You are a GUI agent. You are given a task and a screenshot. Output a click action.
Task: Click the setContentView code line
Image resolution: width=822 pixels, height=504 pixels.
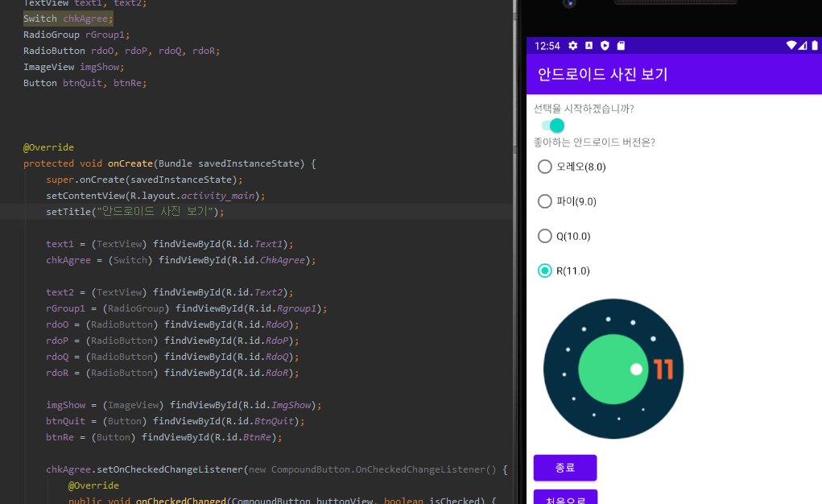tap(155, 196)
